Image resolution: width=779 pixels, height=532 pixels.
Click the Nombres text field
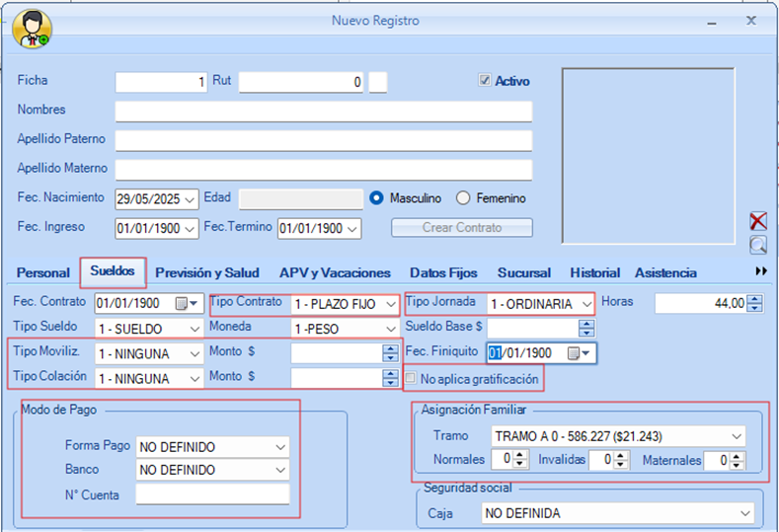(x=323, y=111)
